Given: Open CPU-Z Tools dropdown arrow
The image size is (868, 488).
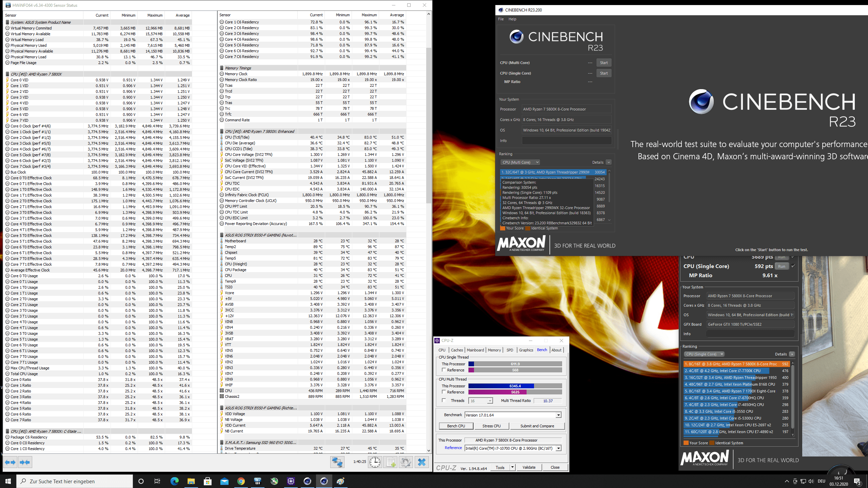Looking at the screenshot, I should tap(512, 467).
